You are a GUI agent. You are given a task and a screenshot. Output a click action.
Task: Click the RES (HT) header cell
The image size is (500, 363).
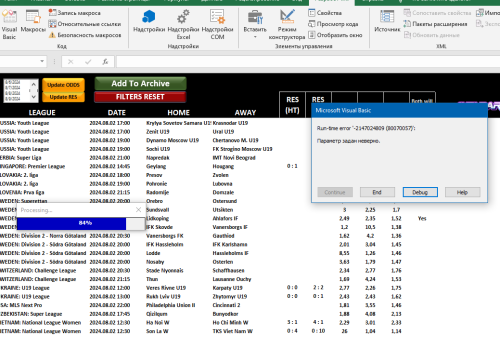(x=292, y=105)
